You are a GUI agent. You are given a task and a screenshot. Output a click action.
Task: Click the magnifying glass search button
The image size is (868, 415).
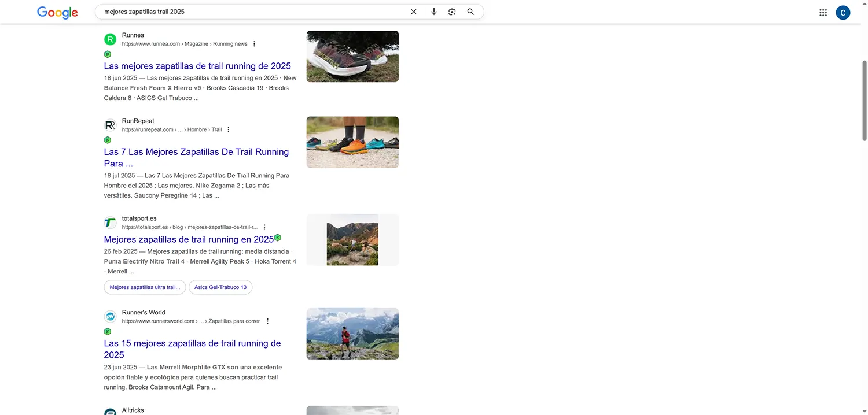pyautogui.click(x=470, y=12)
